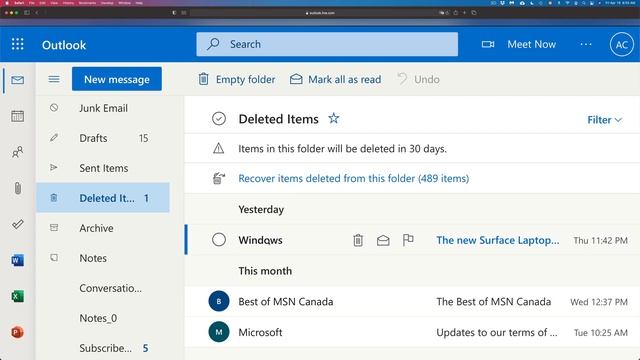Open the Files attachment paperclip icon

[18, 188]
